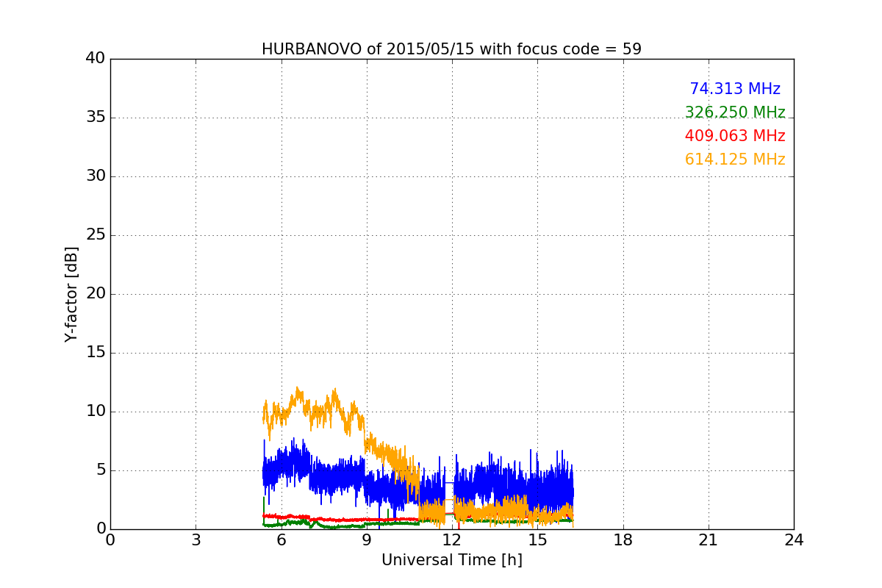Image resolution: width=882 pixels, height=588 pixels.
Task: Select the 74.313 MHz legend label
Action: (735, 89)
